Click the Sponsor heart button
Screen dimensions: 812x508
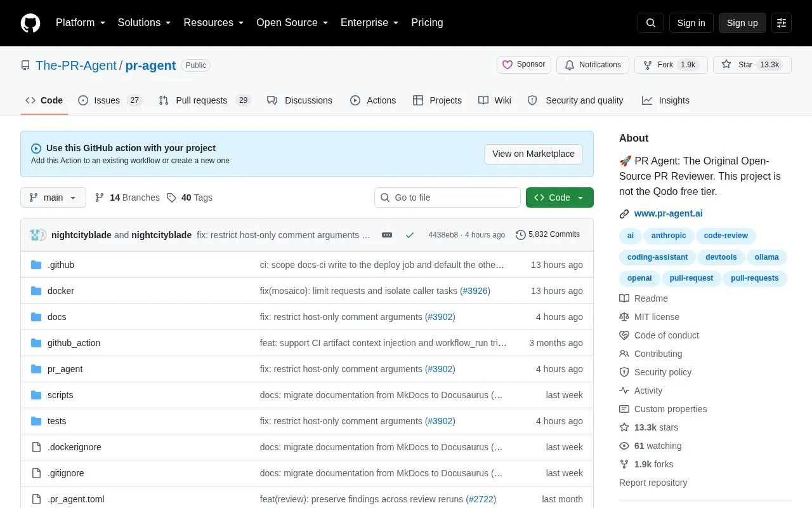tap(524, 65)
